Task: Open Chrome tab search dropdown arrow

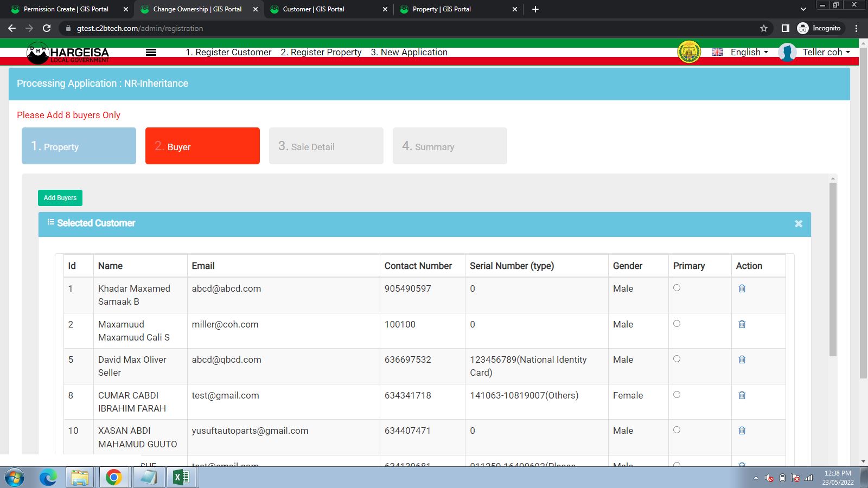Action: (803, 9)
